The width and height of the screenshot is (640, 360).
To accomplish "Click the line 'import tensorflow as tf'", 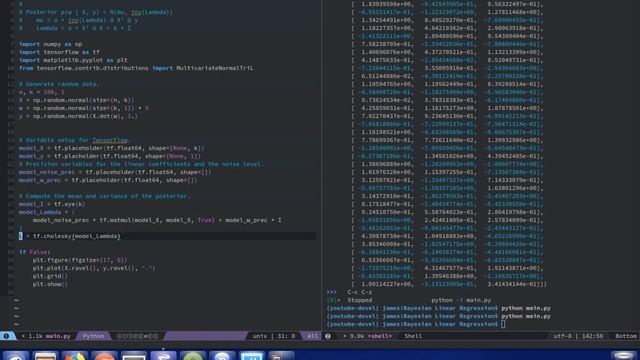I will [59, 52].
